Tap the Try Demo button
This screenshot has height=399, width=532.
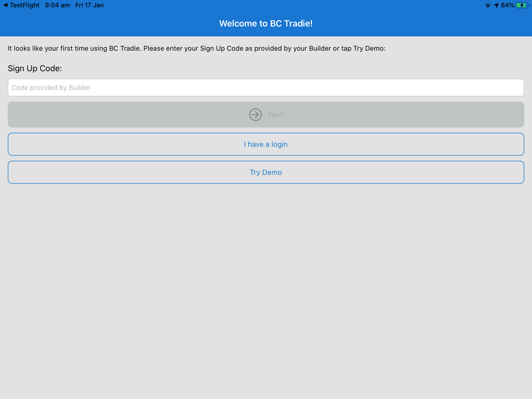[x=266, y=172]
